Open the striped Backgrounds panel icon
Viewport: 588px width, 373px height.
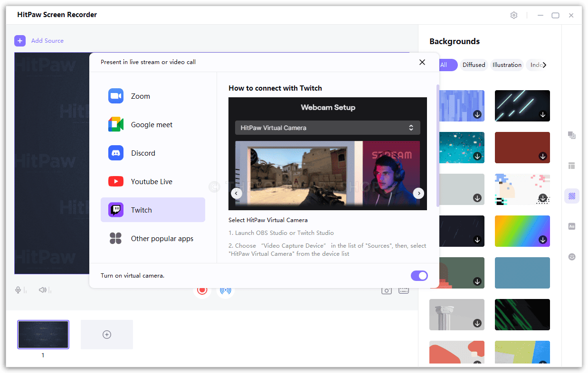(x=572, y=196)
